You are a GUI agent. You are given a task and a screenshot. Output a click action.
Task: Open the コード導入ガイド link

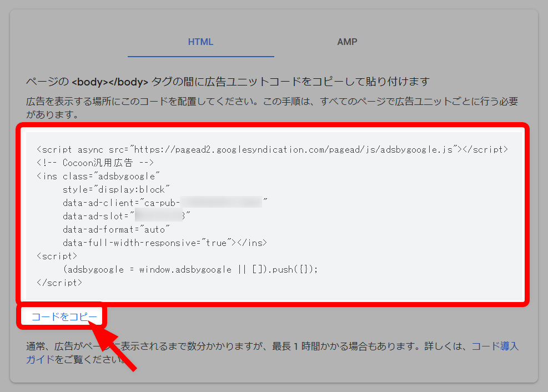tap(495, 346)
